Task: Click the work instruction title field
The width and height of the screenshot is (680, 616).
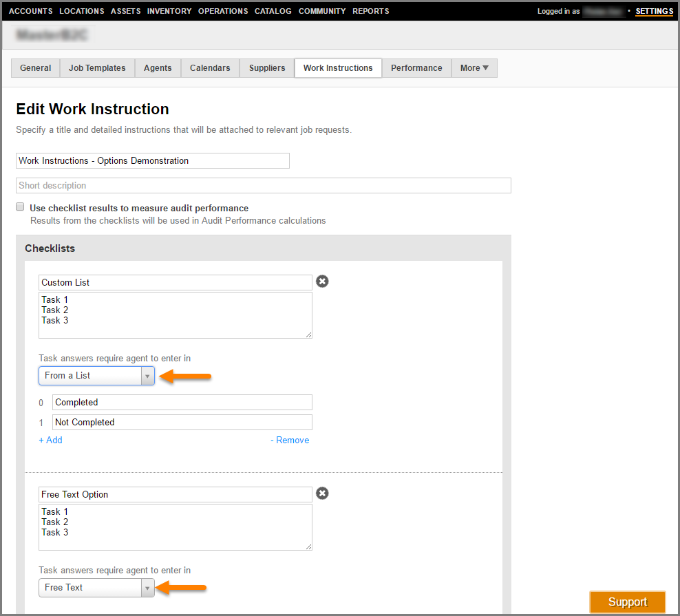Action: (152, 161)
